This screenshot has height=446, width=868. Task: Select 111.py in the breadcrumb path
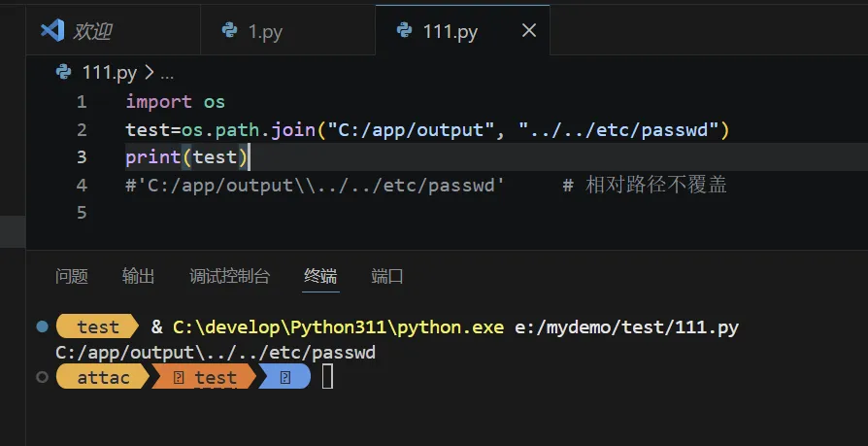[109, 73]
